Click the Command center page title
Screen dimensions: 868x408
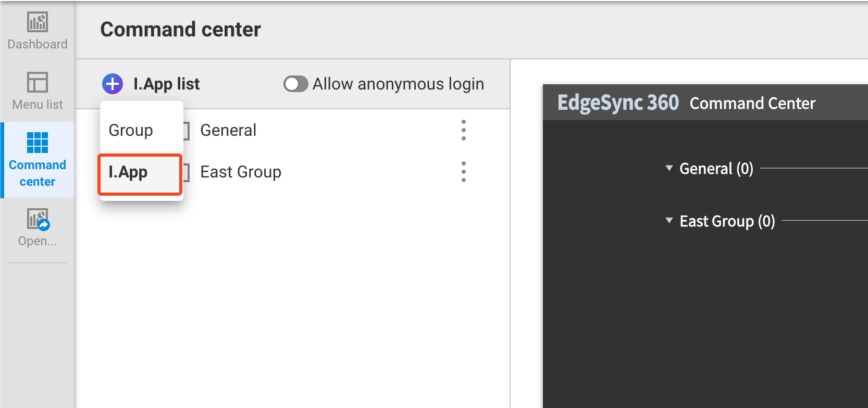pos(180,29)
